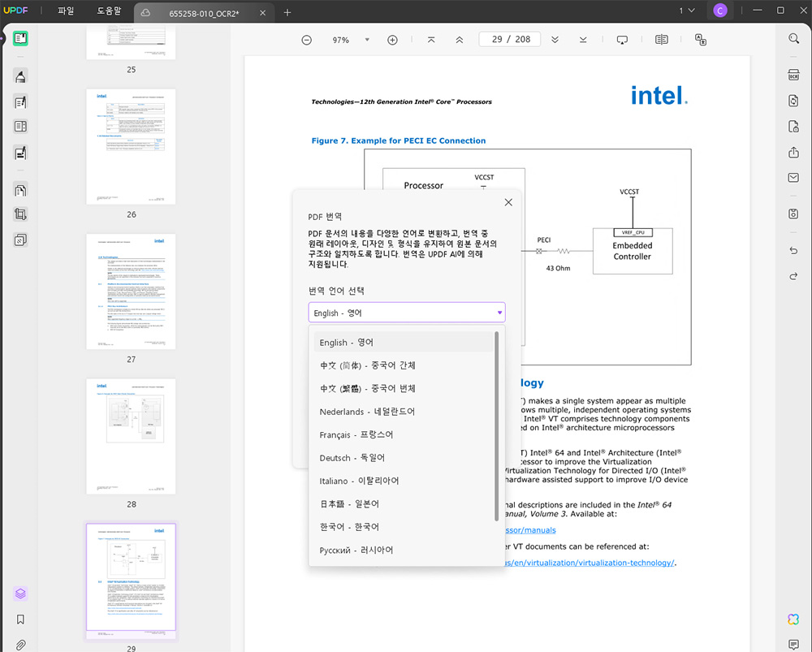The width and height of the screenshot is (812, 652).
Task: Open the cloud icon on document tab
Action: [145, 13]
